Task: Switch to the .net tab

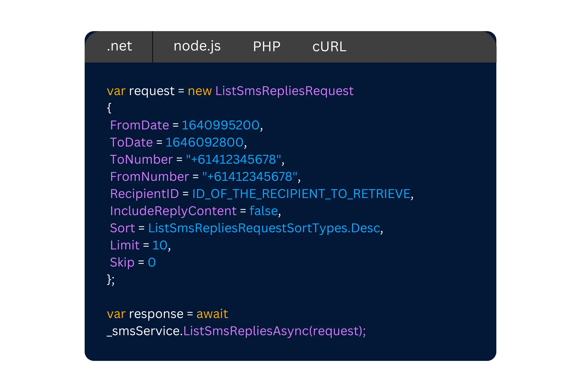Action: (x=119, y=46)
